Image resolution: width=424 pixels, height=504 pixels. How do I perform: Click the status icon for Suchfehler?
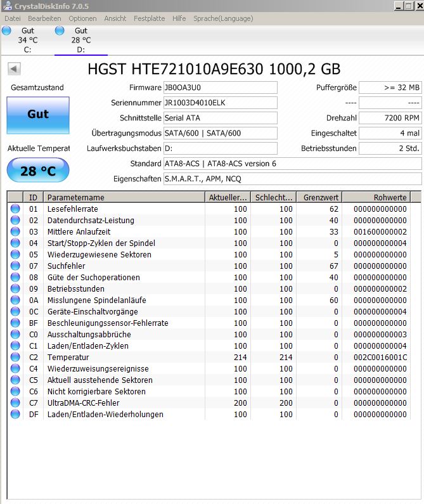point(15,266)
